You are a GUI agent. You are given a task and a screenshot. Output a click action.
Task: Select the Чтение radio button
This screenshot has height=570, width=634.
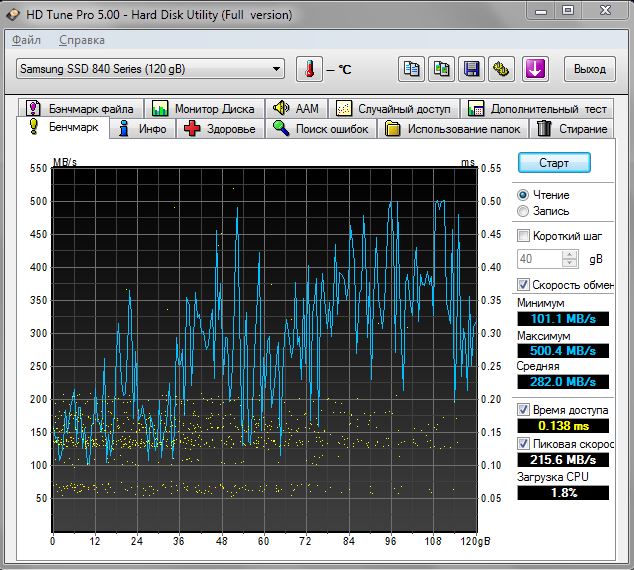pos(523,195)
